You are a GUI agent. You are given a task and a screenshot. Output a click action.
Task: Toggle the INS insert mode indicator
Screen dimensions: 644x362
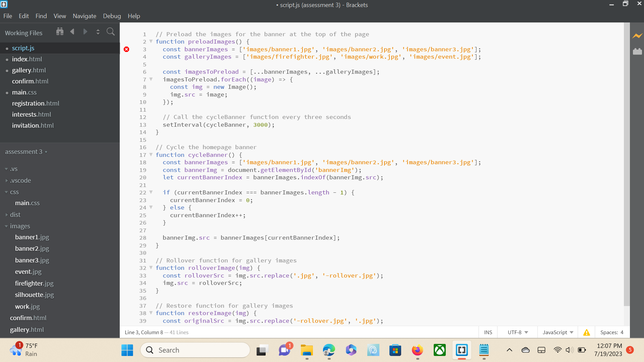[x=488, y=332]
